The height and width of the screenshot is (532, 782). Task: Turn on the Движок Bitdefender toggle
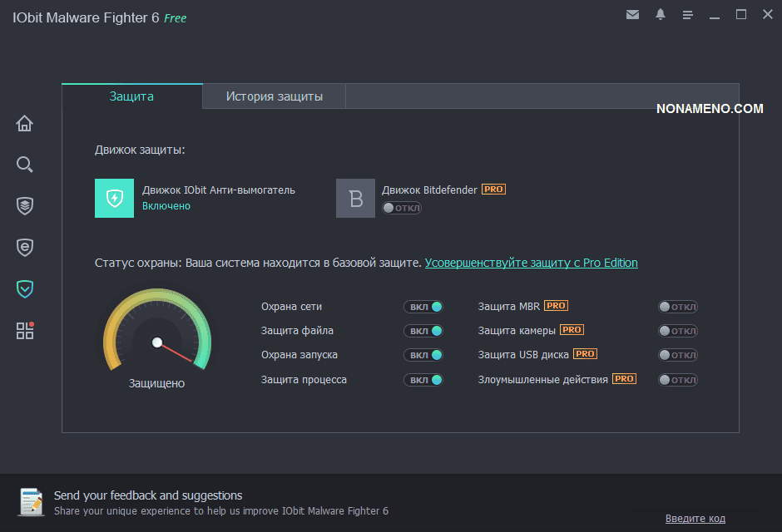coord(402,208)
